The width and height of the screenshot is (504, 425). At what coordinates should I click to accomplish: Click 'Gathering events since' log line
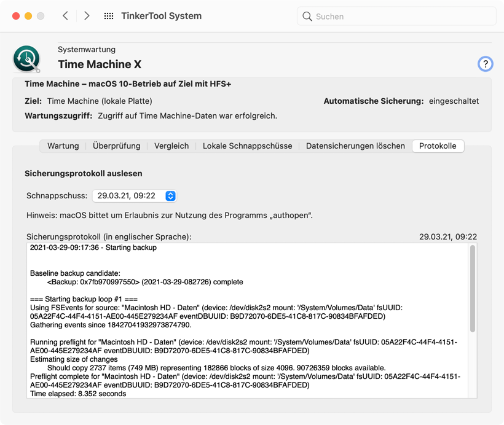(x=111, y=325)
